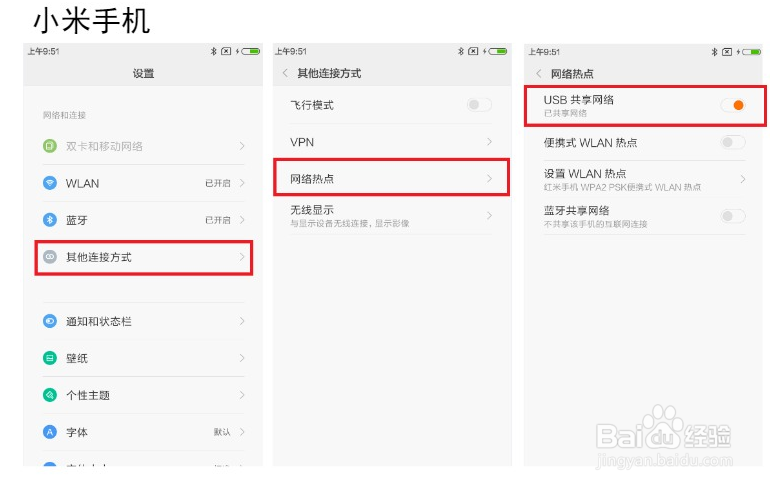This screenshot has width=777, height=488.
Task: Tap 不共享该手机的互联网连接 subtitle
Action: point(596,224)
